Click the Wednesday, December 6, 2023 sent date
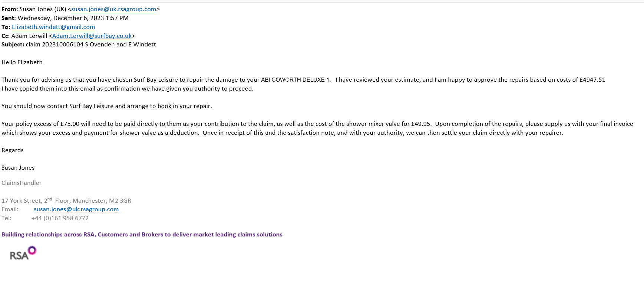Viewport: 644px width, 307px height. pyautogui.click(x=73, y=18)
